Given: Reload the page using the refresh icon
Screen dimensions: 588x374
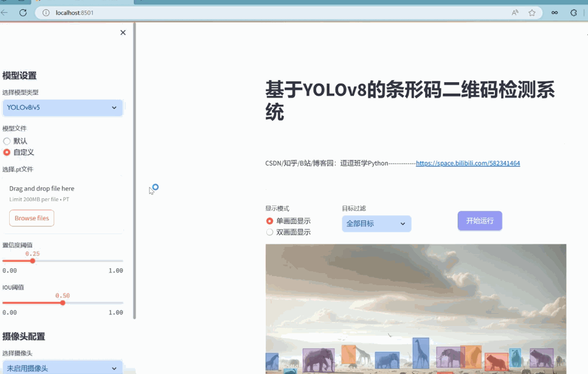Looking at the screenshot, I should [22, 12].
